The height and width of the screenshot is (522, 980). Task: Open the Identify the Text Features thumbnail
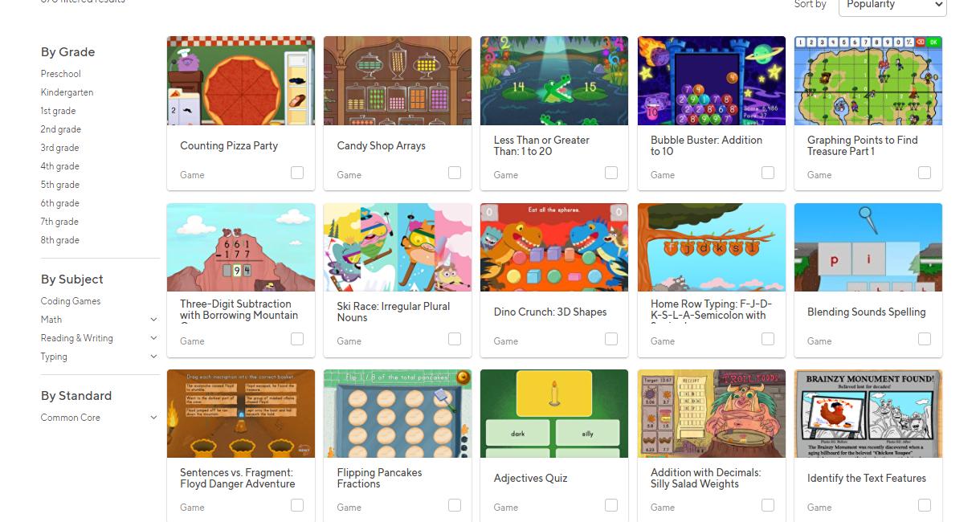point(868,414)
